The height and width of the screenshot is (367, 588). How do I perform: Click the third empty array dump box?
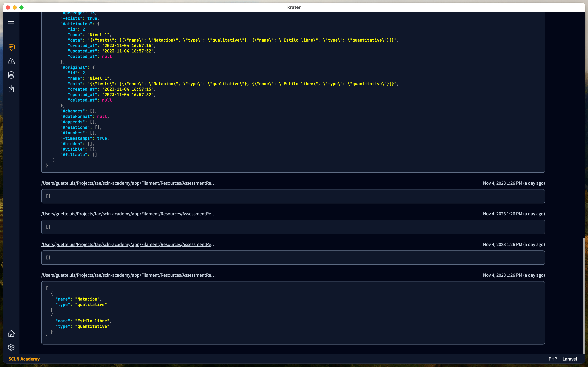[x=293, y=258]
